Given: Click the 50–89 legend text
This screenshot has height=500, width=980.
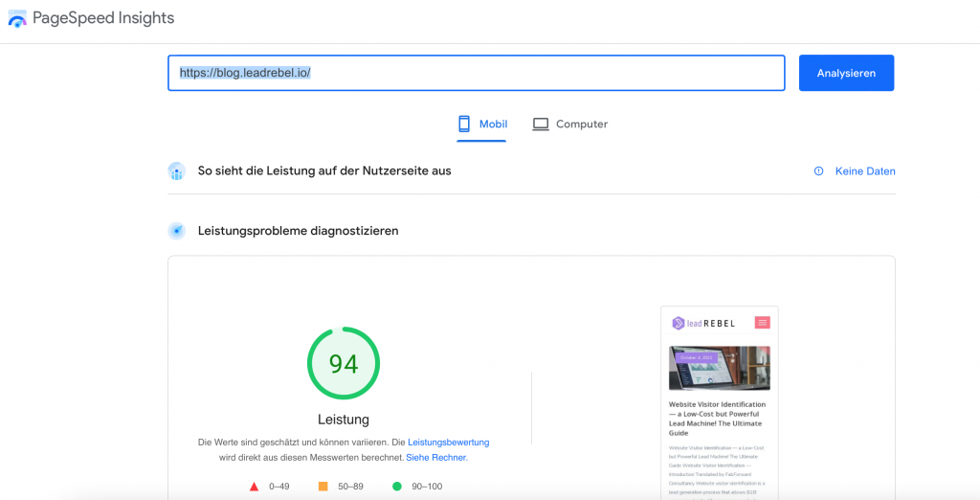Looking at the screenshot, I should [x=350, y=487].
